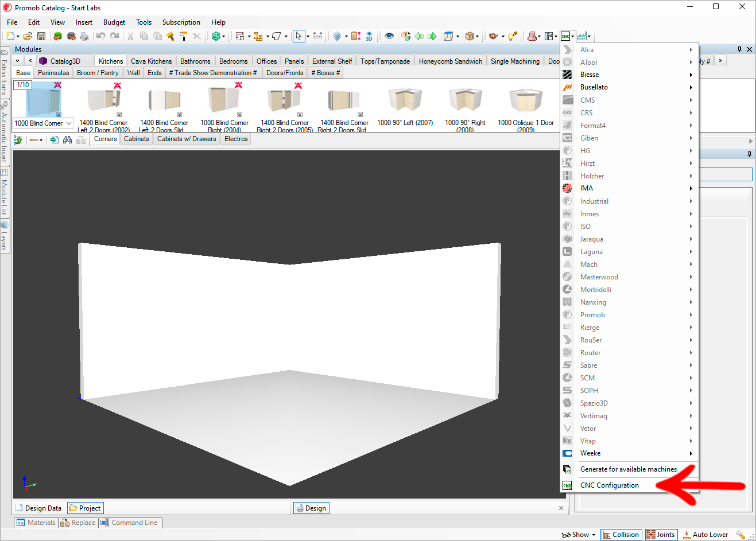Viewport: 756px width, 541px height.
Task: Click the Replace button
Action: pyautogui.click(x=78, y=523)
